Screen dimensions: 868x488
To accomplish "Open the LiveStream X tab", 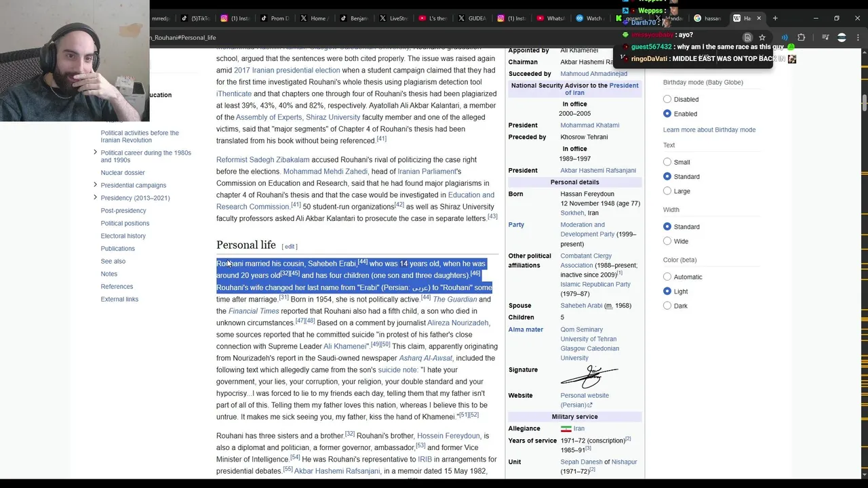I will 393,18.
